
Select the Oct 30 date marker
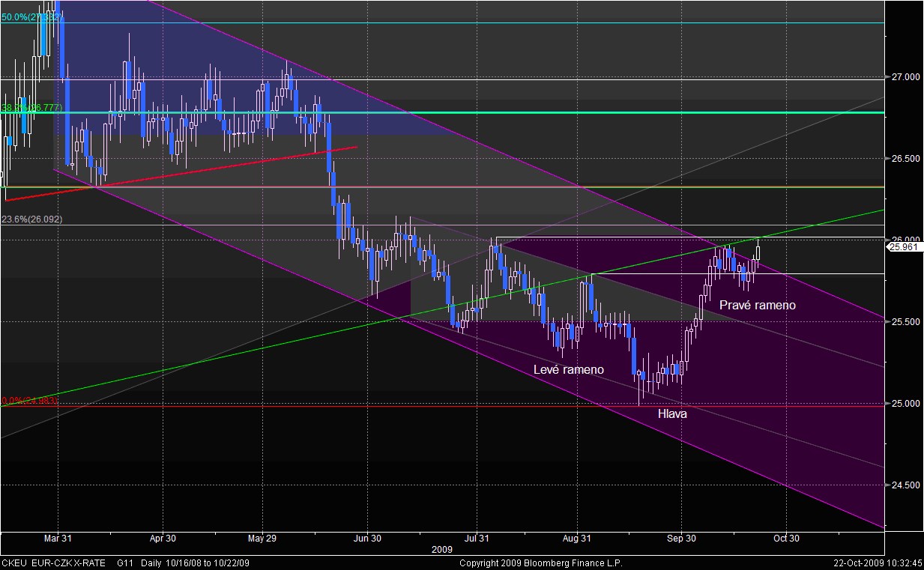tap(787, 538)
